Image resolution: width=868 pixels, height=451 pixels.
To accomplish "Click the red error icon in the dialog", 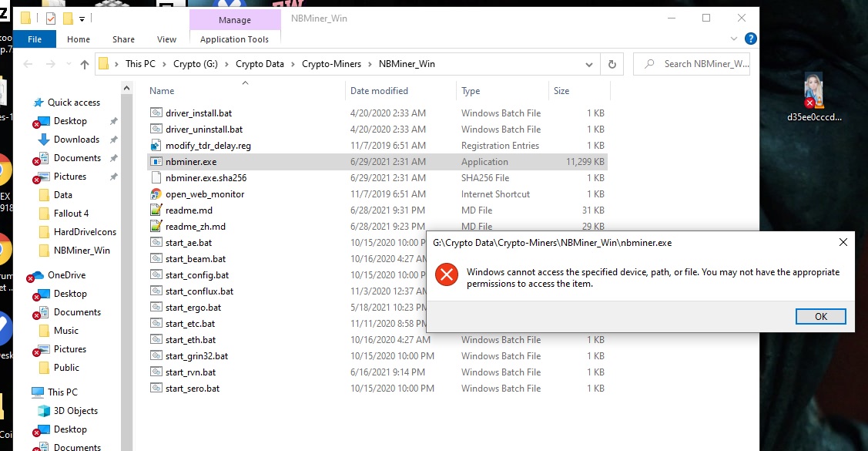I will pos(447,274).
